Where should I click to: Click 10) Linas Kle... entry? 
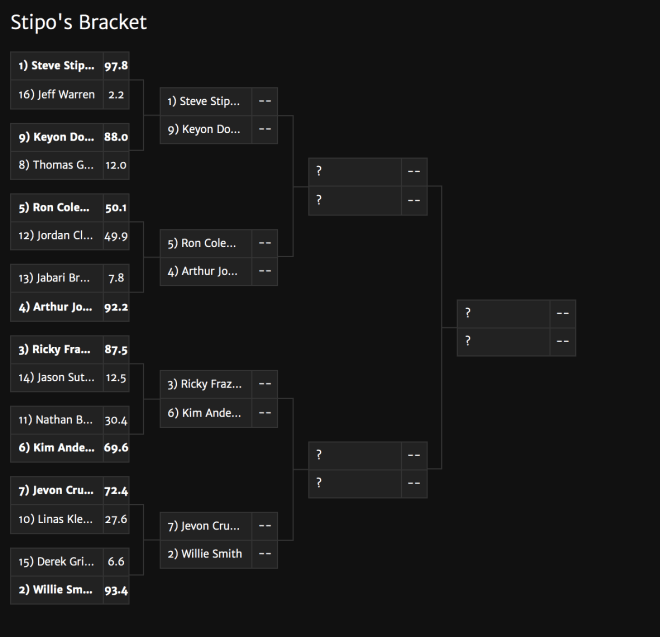70,520
